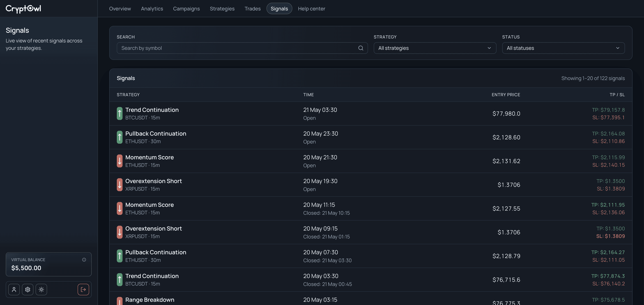Screen dimensions: 644x305
Task: Click down arrow for Momentum Score 20 May 11:15
Action: 119,208
